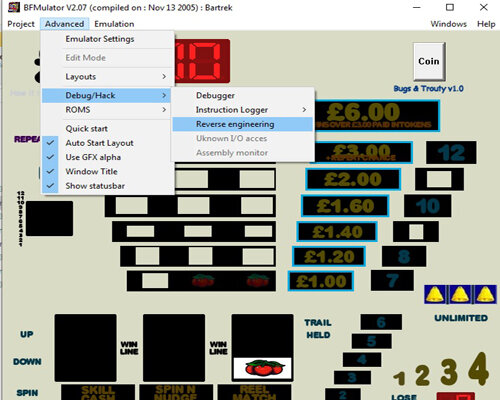This screenshot has width=500, height=400.
Task: Click the first black reel window
Action: click(86, 348)
